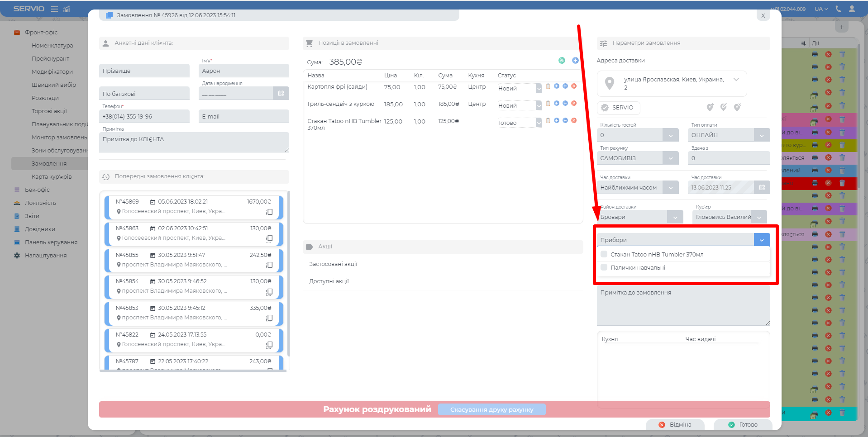Add a new position to the order
This screenshot has width=868, height=437.
(x=575, y=61)
